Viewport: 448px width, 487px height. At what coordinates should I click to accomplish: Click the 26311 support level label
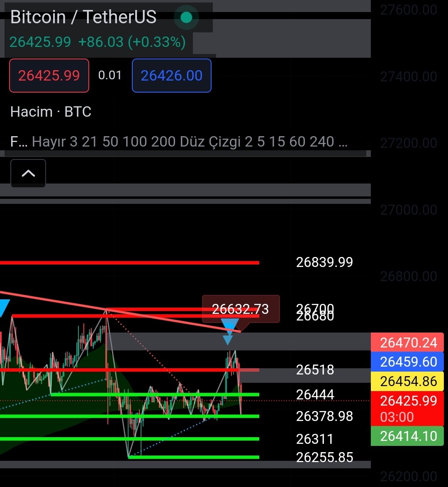[x=314, y=439]
